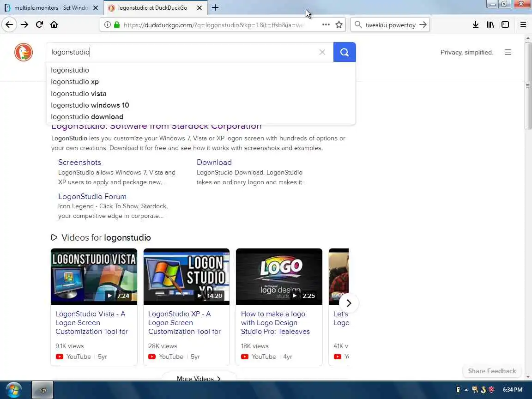The width and height of the screenshot is (532, 399).
Task: Reload the current page
Action: tap(39, 25)
